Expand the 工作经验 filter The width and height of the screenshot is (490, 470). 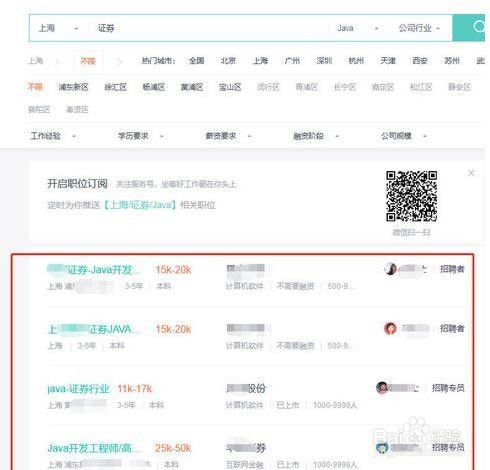[x=53, y=136]
